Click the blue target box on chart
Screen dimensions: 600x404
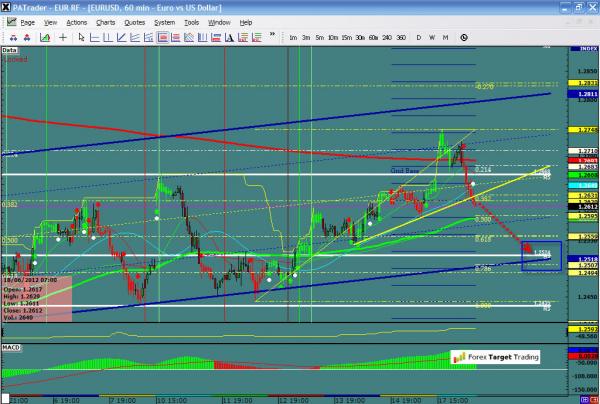(x=541, y=254)
